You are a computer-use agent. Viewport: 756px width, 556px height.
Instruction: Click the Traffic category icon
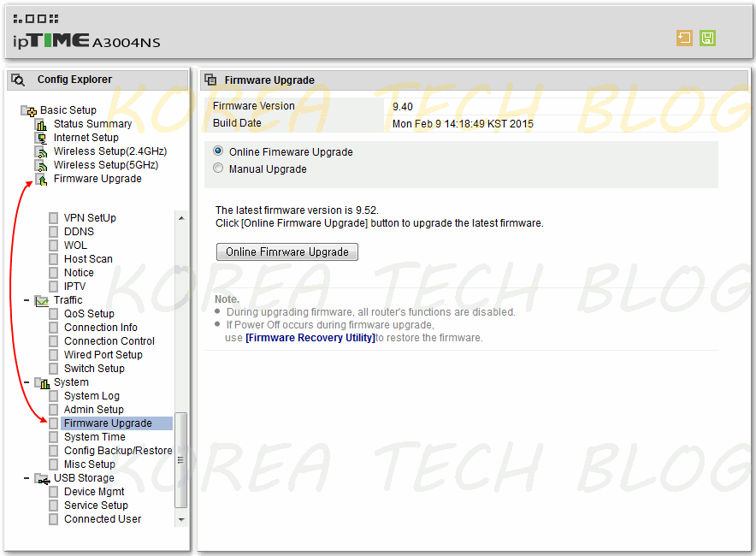42,301
